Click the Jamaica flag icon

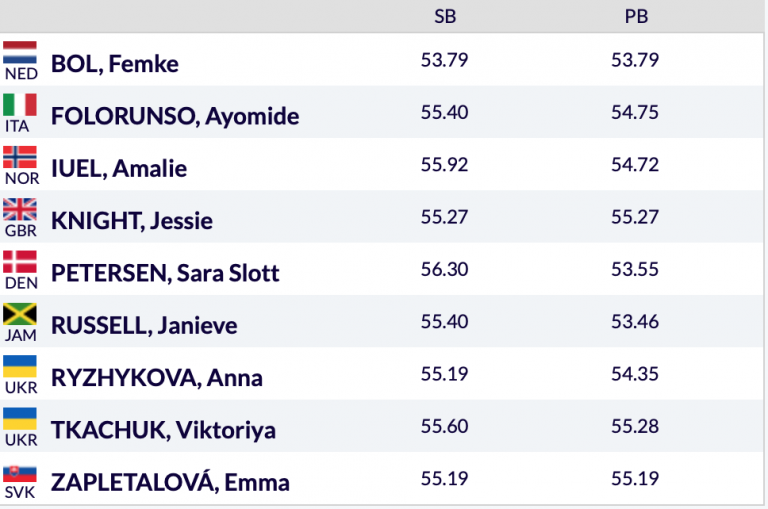(x=20, y=315)
